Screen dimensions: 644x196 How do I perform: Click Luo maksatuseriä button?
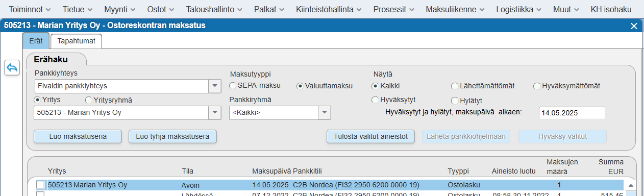(x=78, y=136)
